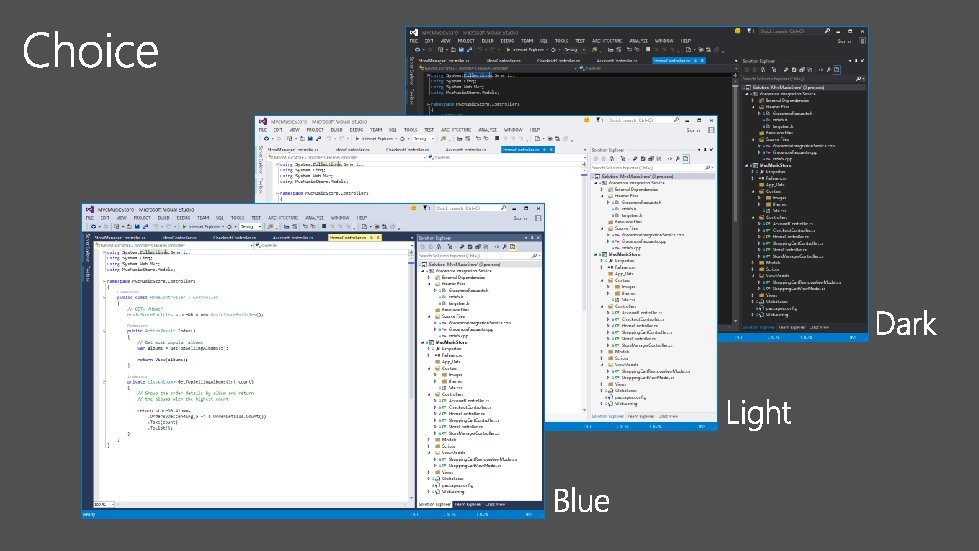Image resolution: width=979 pixels, height=551 pixels.
Task: Click the 'namespace MvcMusicStore.Controllers' line in the Blue window
Action: 151,281
